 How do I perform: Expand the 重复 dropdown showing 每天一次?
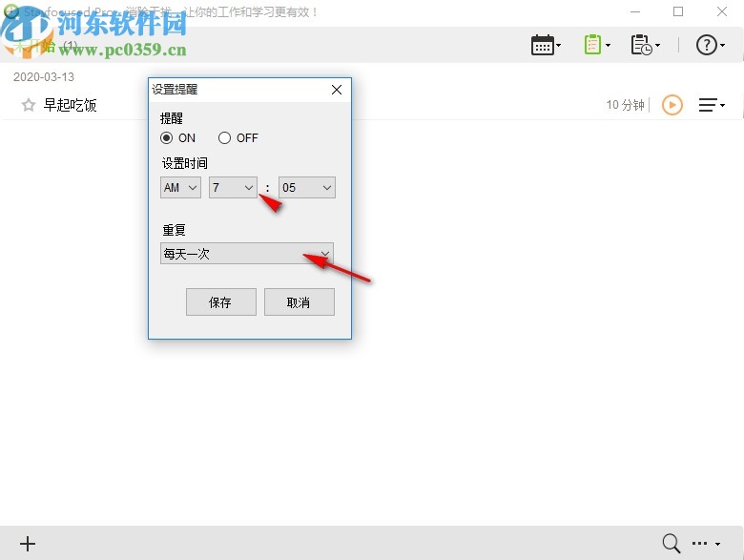pyautogui.click(x=247, y=254)
